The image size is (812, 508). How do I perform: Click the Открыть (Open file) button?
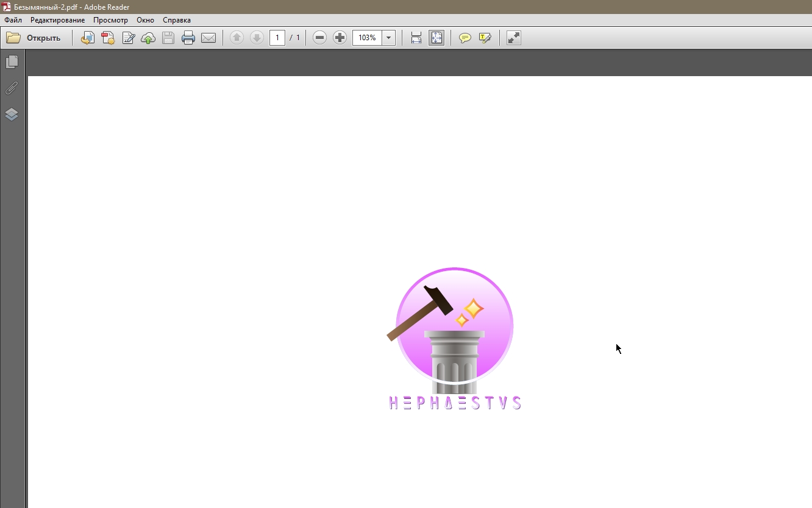point(34,38)
